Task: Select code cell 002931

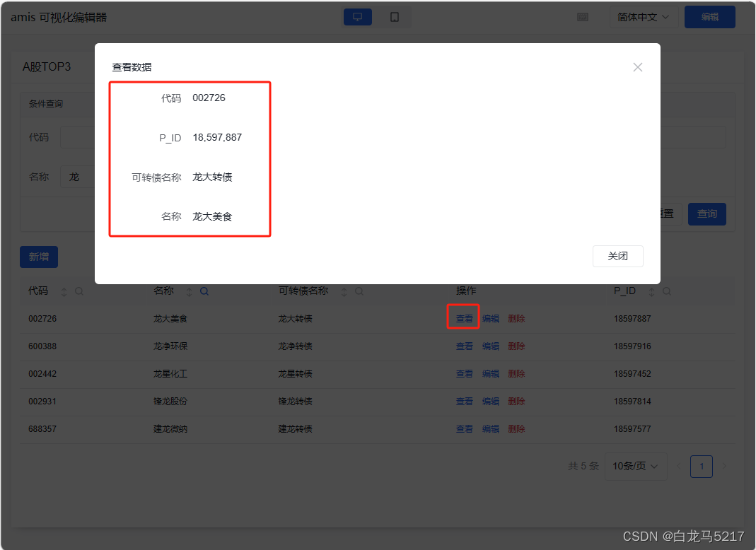Action: (x=42, y=401)
